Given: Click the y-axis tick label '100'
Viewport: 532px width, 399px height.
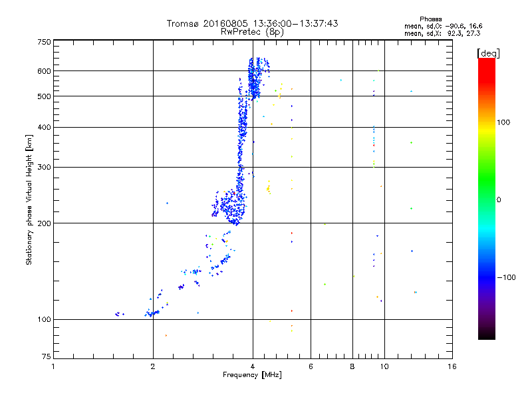Looking at the screenshot, I should 44,319.
